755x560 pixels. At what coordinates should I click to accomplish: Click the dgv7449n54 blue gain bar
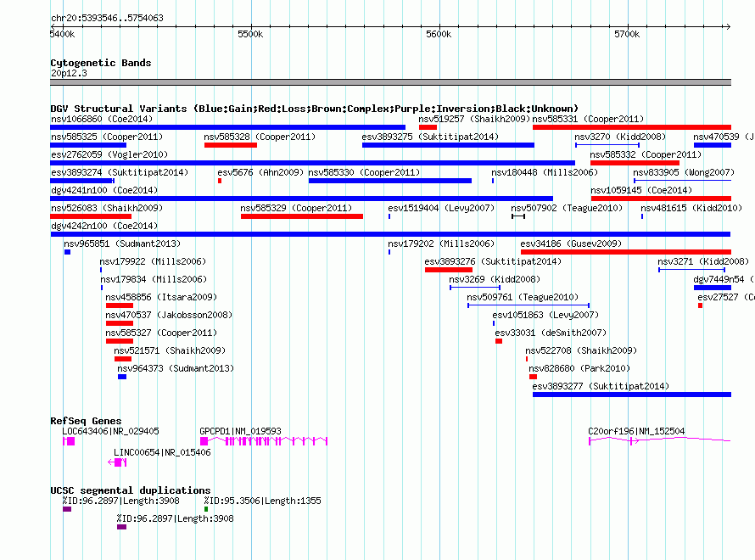tap(713, 288)
